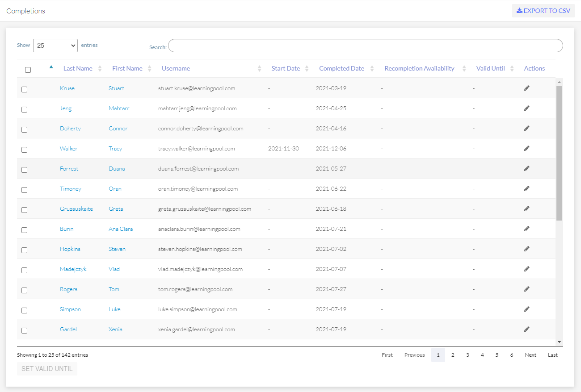Click the Set Valid Until button
This screenshot has width=581, height=392.
(47, 368)
